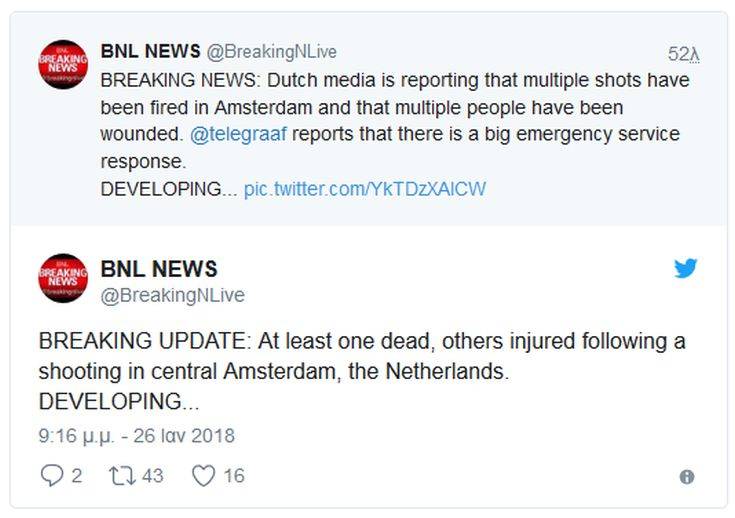This screenshot has width=735, height=518.
Task: Click @BreakingNLive handle below main author name
Action: [172, 295]
